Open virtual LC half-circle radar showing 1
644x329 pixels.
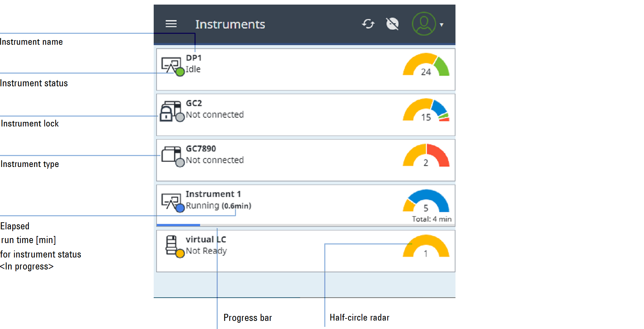click(x=426, y=246)
